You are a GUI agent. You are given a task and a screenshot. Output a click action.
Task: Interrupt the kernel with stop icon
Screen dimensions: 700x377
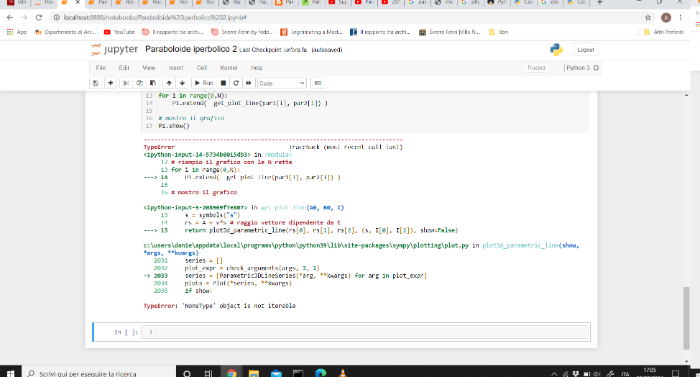[223, 83]
